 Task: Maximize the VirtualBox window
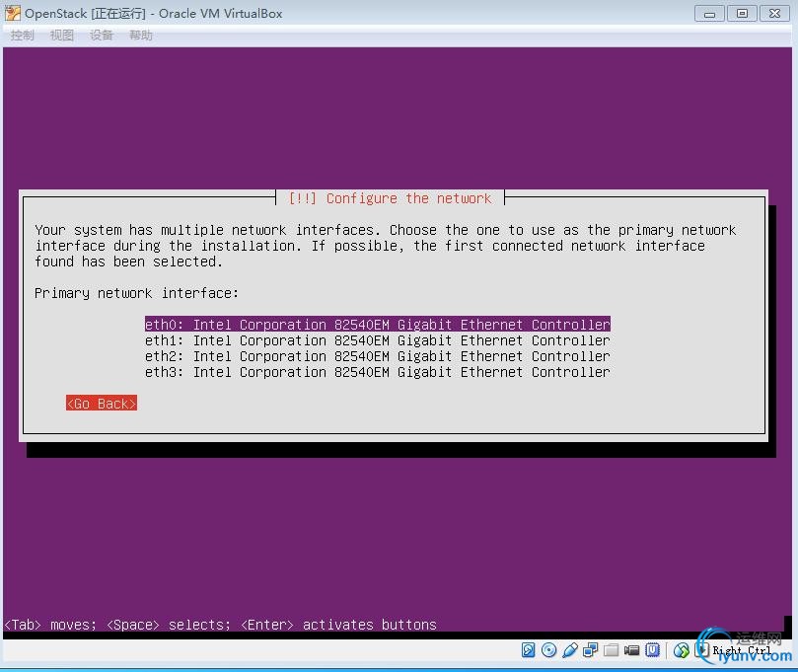click(742, 13)
